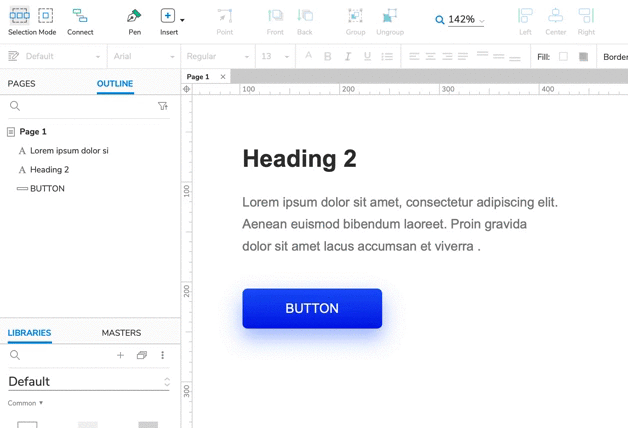Viewport: 628px width, 428px height.
Task: Select the Heading 2 text on canvas
Action: coord(300,159)
